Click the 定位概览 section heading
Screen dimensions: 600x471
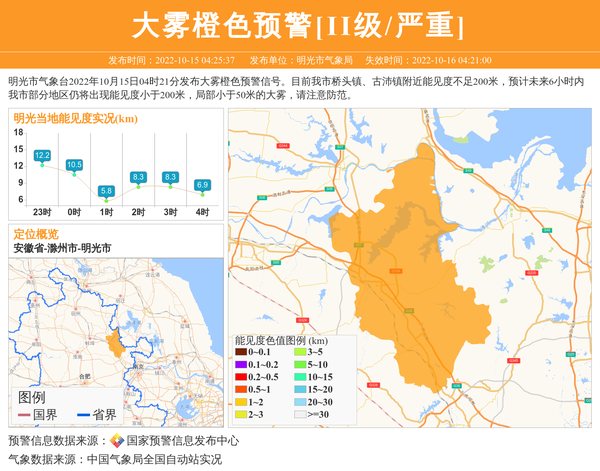36,233
